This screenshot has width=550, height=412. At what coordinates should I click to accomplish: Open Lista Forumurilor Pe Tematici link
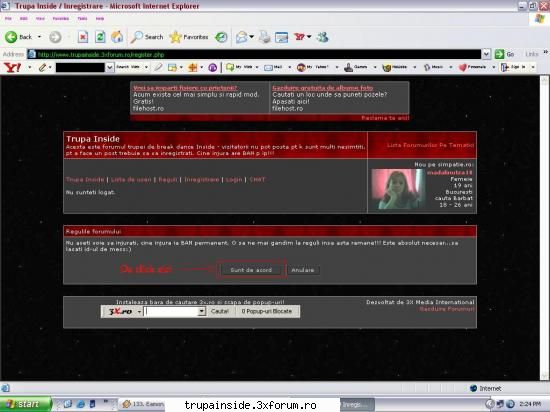point(430,145)
